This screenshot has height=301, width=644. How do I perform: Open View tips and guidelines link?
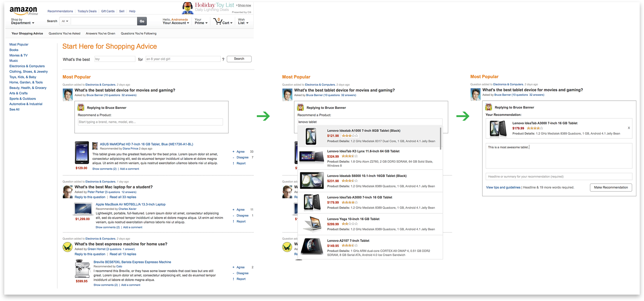(503, 187)
